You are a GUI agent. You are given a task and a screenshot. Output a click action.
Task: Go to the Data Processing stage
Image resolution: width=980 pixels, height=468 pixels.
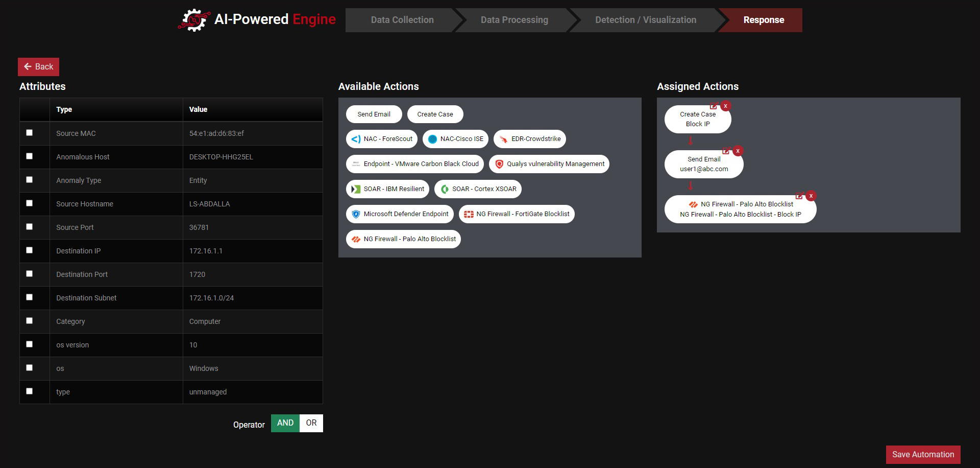coord(514,20)
